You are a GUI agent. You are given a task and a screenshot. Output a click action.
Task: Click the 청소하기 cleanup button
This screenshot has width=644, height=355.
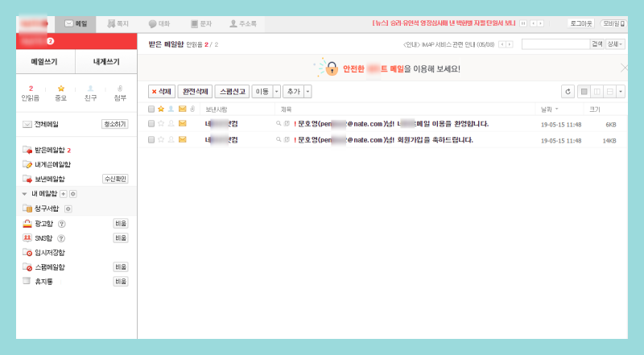(114, 124)
